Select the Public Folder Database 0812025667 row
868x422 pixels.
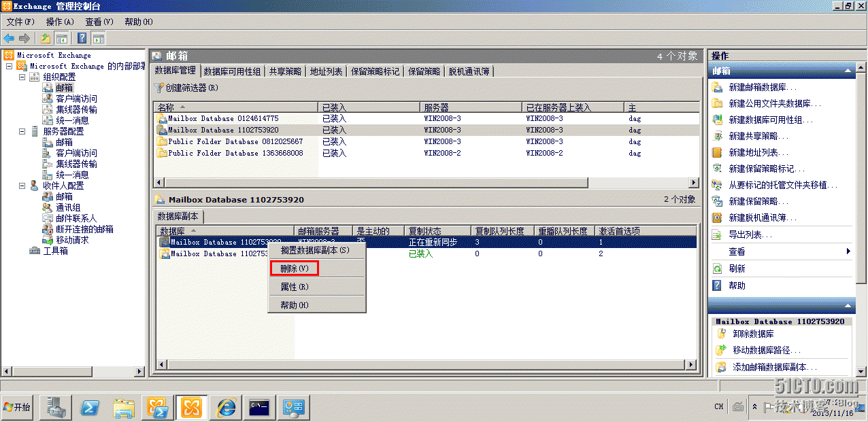pyautogui.click(x=427, y=141)
